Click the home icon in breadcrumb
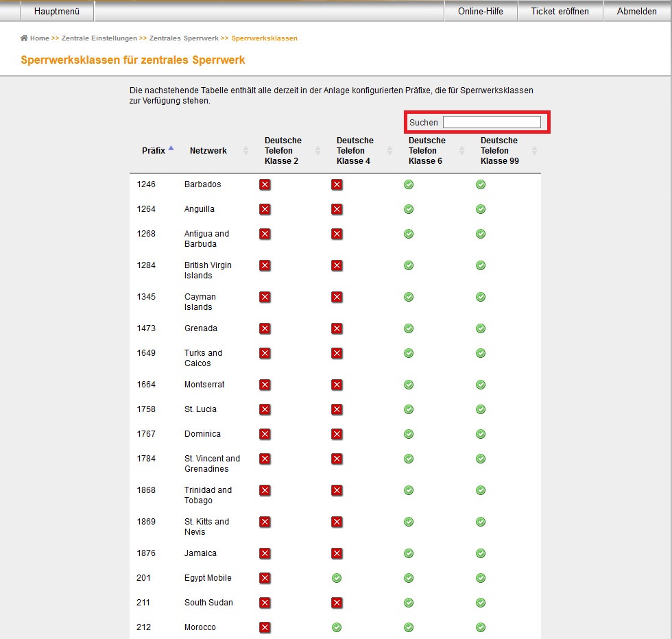 (24, 38)
